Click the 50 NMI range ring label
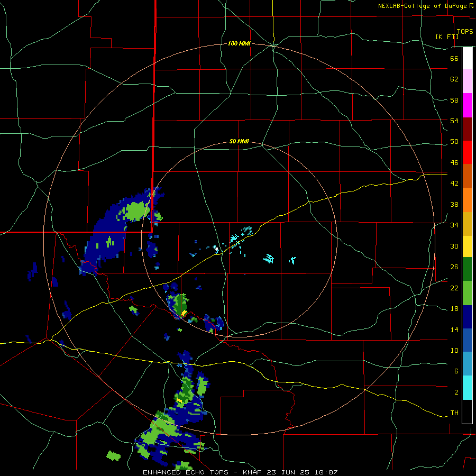 pos(239,141)
